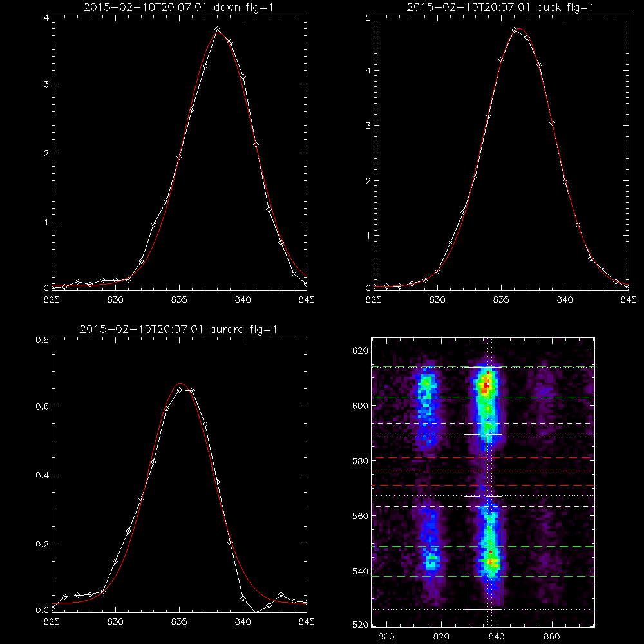Screen dimensions: 644x644
Task: Click the y-axis label '520' on the spectral image
Action: 360,625
